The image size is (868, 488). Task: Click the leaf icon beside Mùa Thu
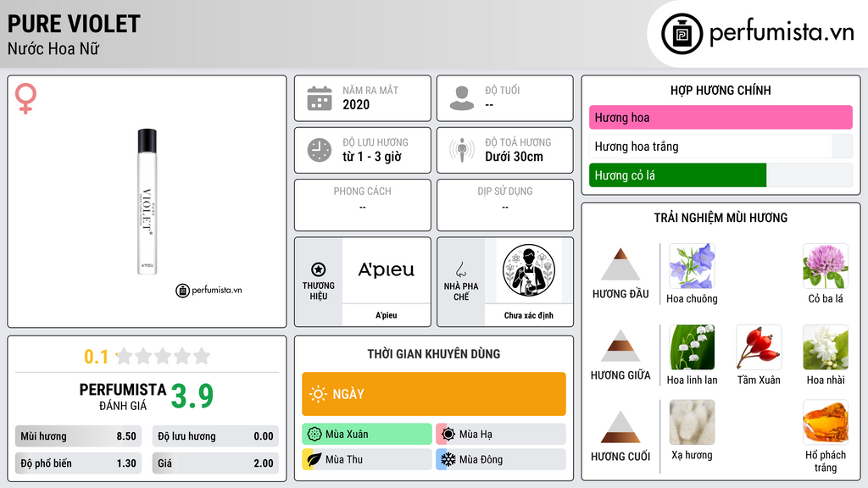(314, 459)
